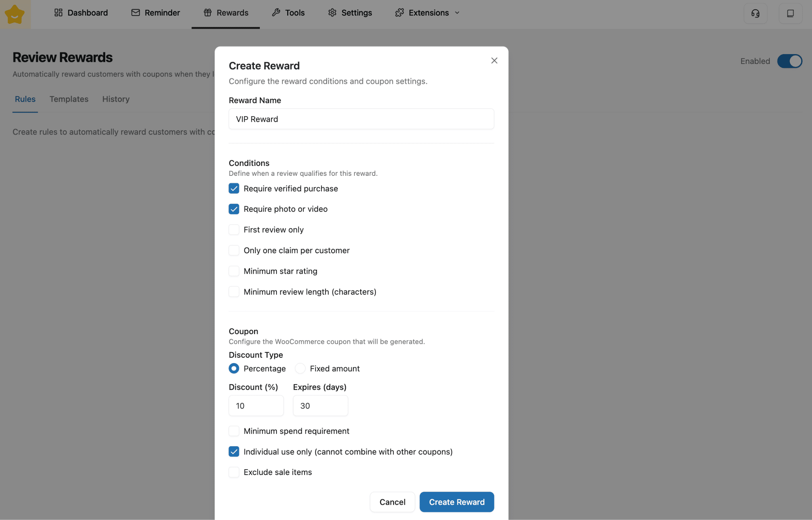Click the Reward Name input field
Image resolution: width=812 pixels, height=520 pixels.
click(x=361, y=119)
